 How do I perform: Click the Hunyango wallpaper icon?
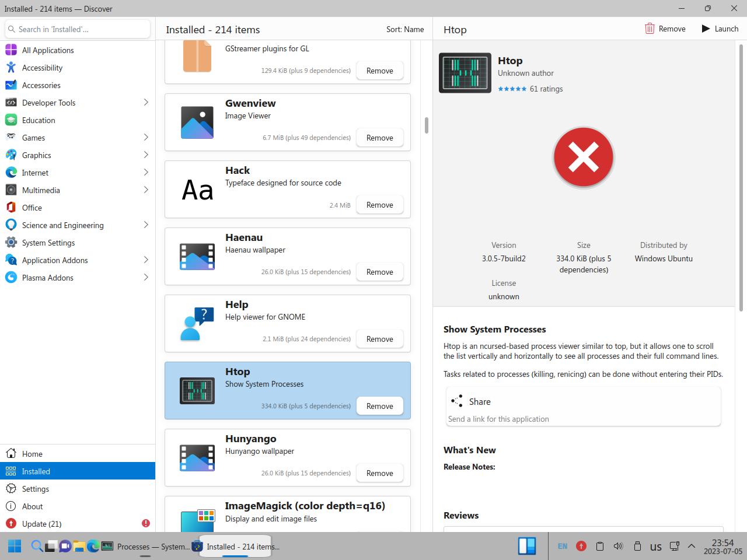coord(197,458)
